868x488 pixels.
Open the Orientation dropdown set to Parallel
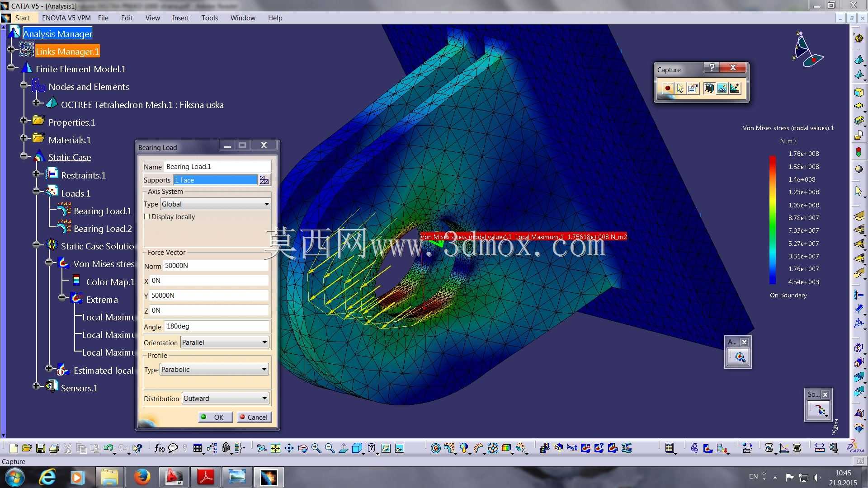pyautogui.click(x=225, y=343)
